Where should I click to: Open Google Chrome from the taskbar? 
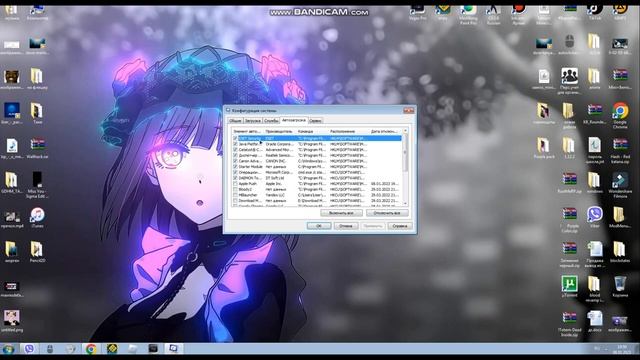pyautogui.click(x=91, y=349)
